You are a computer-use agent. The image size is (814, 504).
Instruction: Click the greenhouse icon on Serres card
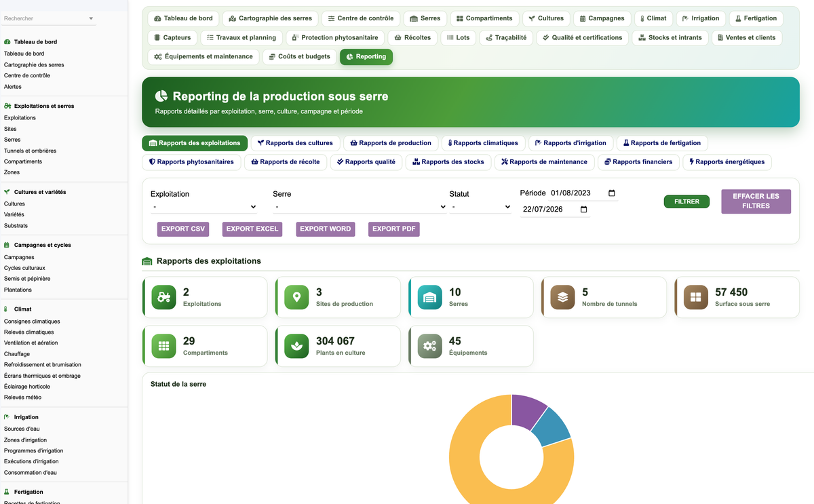point(429,297)
